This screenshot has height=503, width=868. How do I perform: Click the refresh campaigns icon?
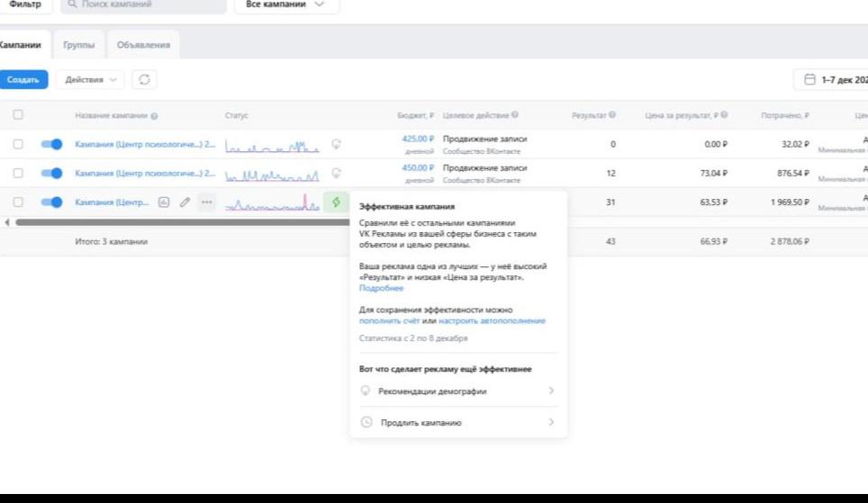[x=144, y=80]
